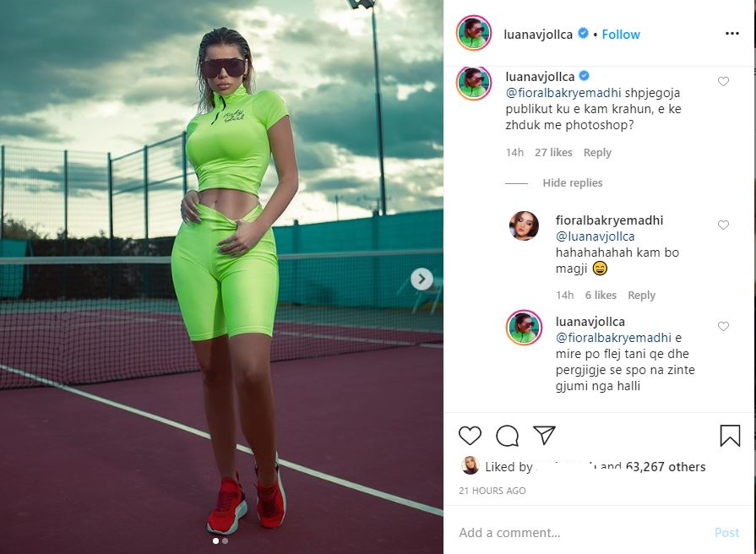Like luanavjollca's photoshop comment
Image resolution: width=756 pixels, height=554 pixels.
(723, 81)
